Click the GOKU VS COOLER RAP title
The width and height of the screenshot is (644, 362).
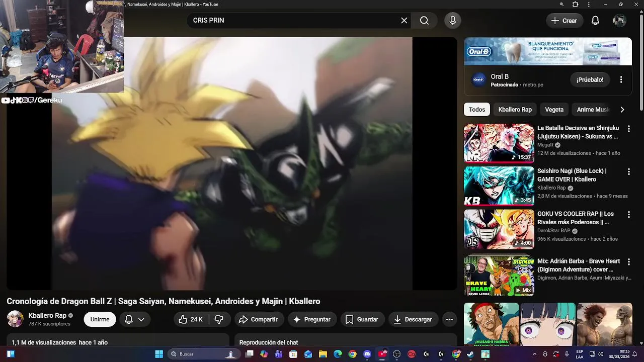pos(575,218)
